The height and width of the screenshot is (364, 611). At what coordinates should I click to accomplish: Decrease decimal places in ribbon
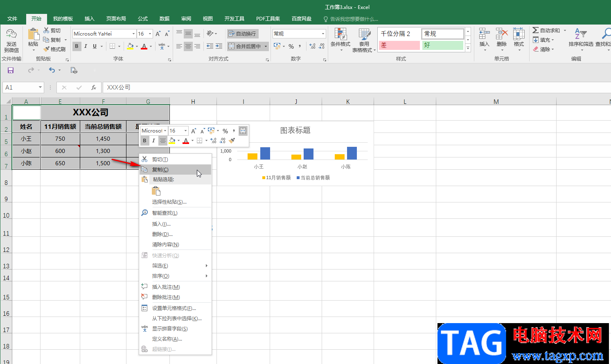pyautogui.click(x=321, y=46)
